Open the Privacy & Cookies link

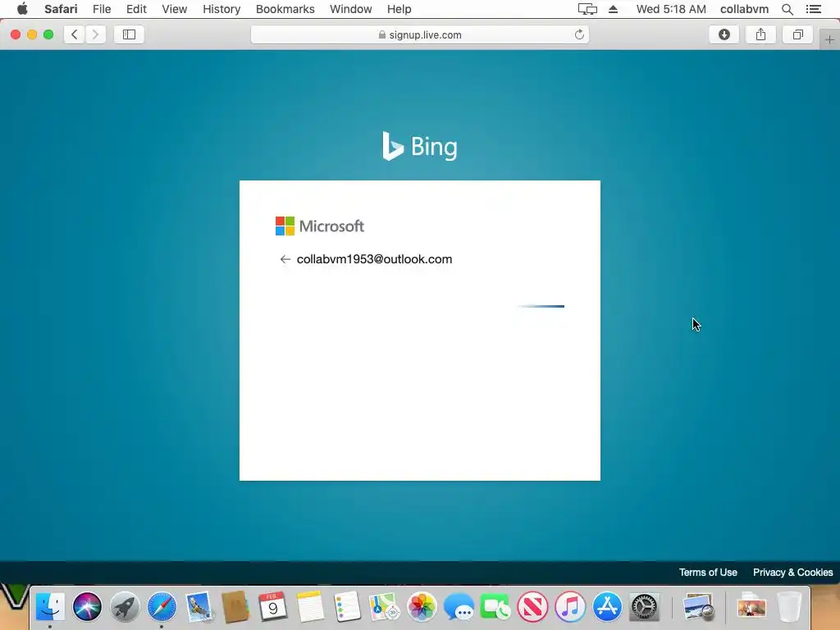point(793,572)
